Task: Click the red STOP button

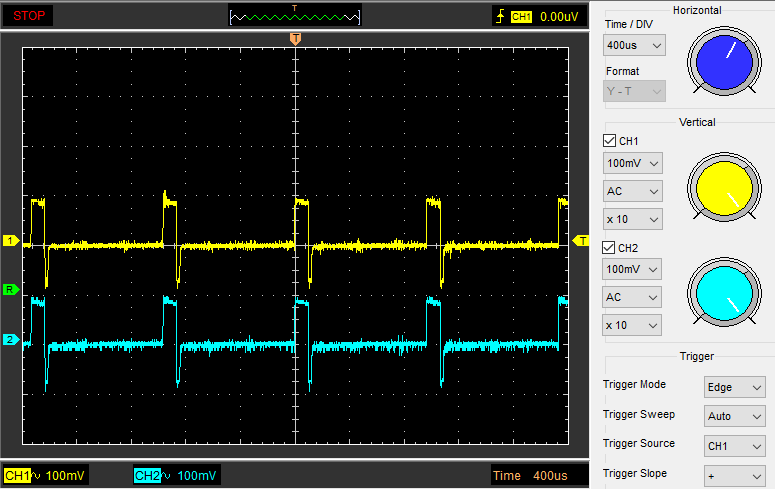Action: tap(28, 15)
